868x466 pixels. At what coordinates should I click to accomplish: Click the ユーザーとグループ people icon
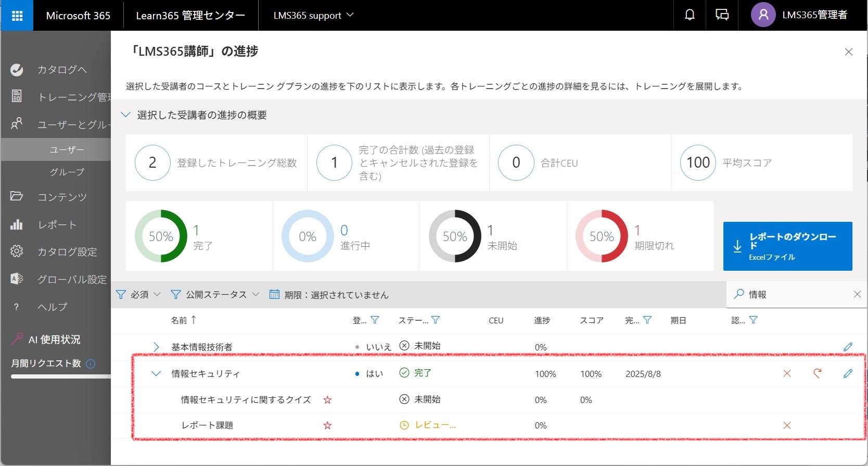coord(17,124)
